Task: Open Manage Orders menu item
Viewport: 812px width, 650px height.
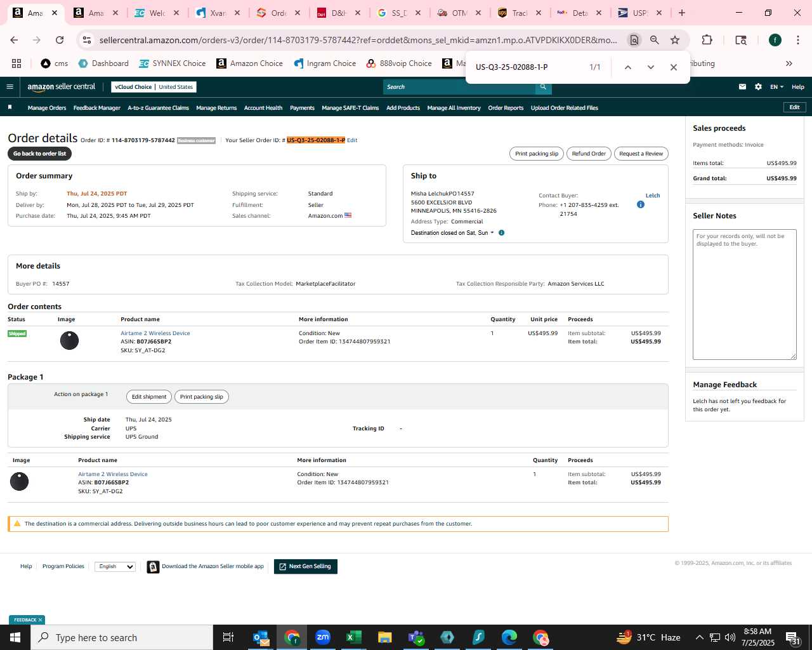Action: 47,108
